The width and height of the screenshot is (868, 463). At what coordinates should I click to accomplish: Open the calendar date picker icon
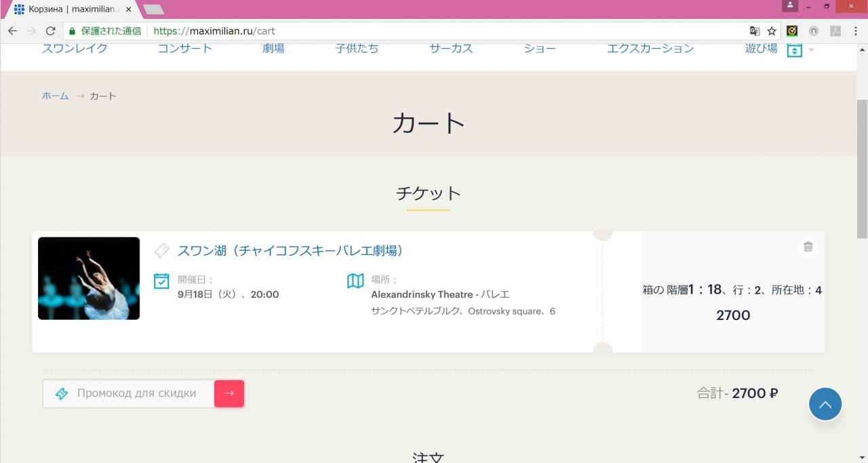[x=794, y=49]
